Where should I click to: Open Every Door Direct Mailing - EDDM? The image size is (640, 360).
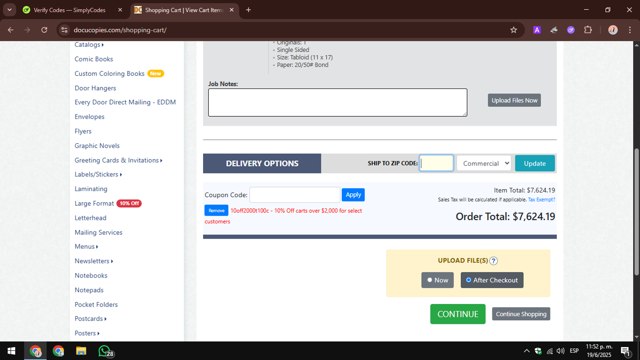(125, 102)
